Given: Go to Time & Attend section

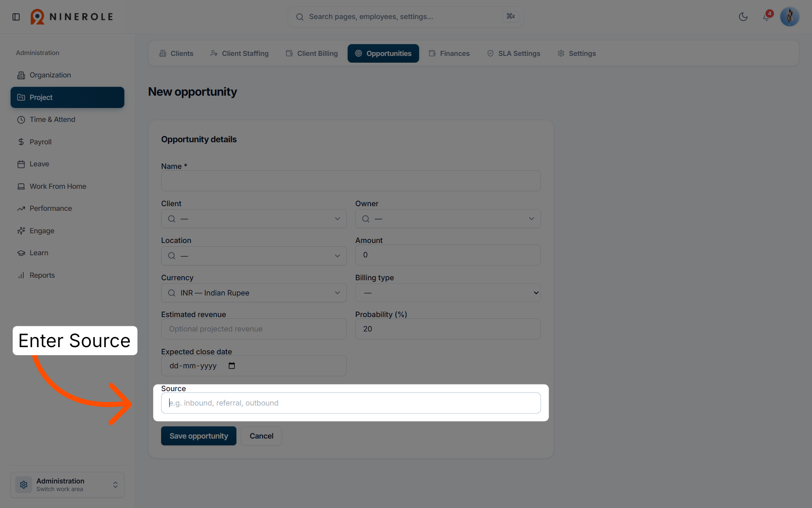Looking at the screenshot, I should pyautogui.click(x=68, y=119).
